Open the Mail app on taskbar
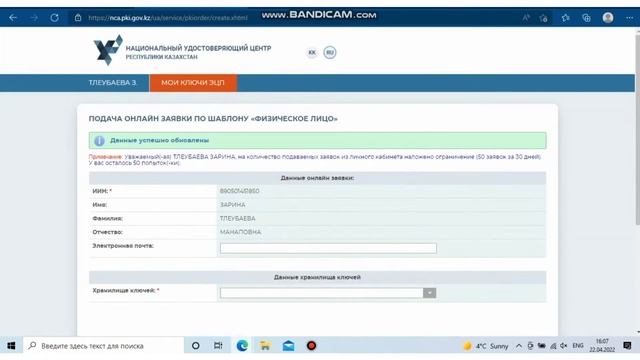 click(288, 346)
